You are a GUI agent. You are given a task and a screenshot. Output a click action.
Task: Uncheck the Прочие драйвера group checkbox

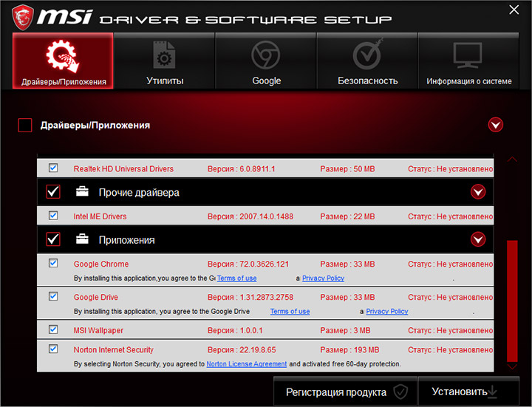53,192
